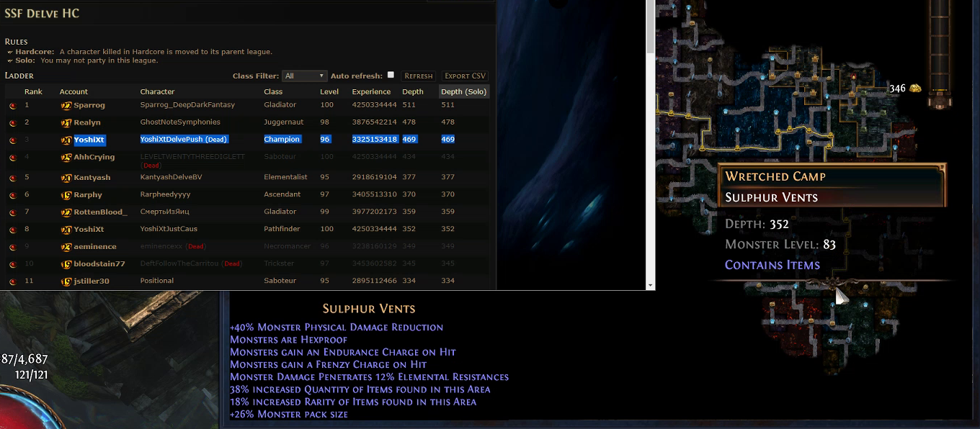Sort by the Rank column header
This screenshot has height=429, width=980.
33,91
